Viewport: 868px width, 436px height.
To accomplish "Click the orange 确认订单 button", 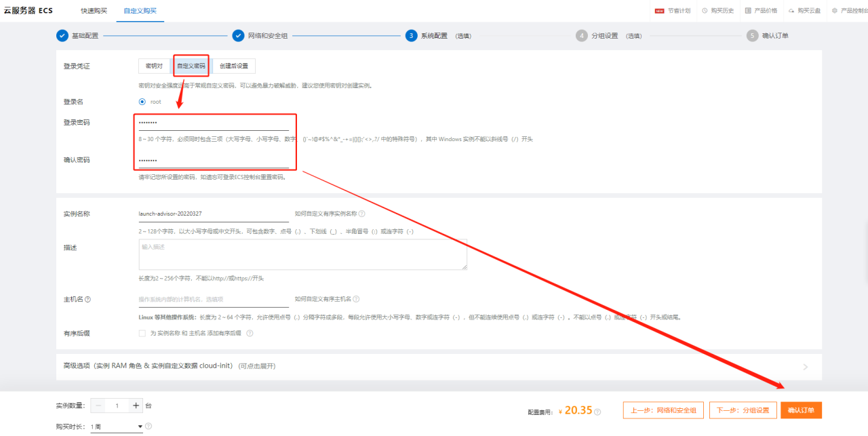I will click(802, 410).
